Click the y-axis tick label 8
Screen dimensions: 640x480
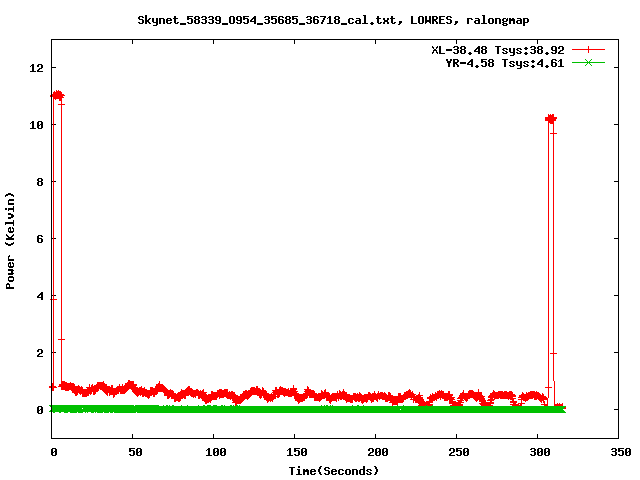point(40,182)
